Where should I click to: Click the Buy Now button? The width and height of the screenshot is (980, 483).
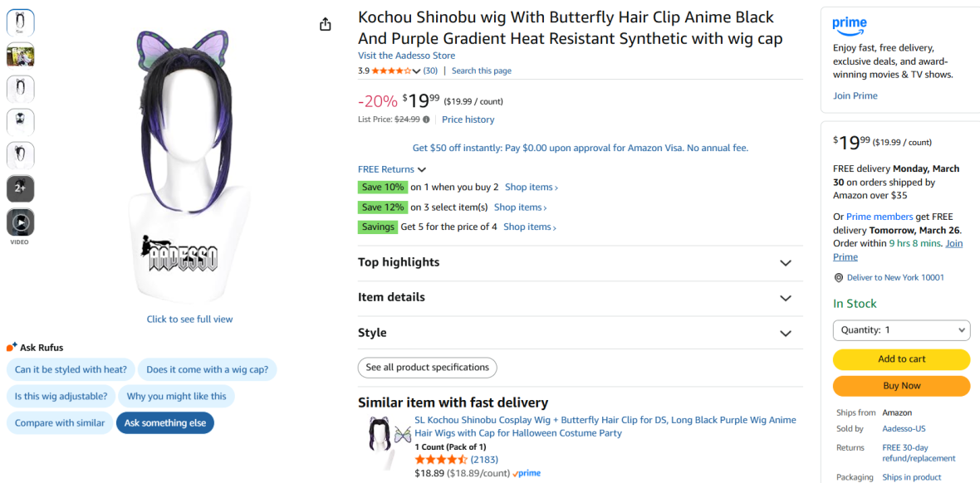click(901, 386)
